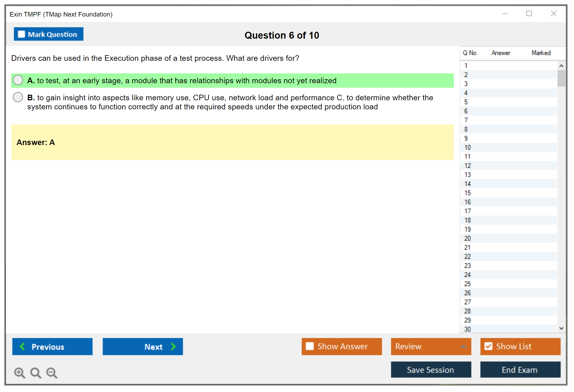Viewport: 574px width, 392px height.
Task: Open the Review dropdown menu
Action: (x=463, y=346)
